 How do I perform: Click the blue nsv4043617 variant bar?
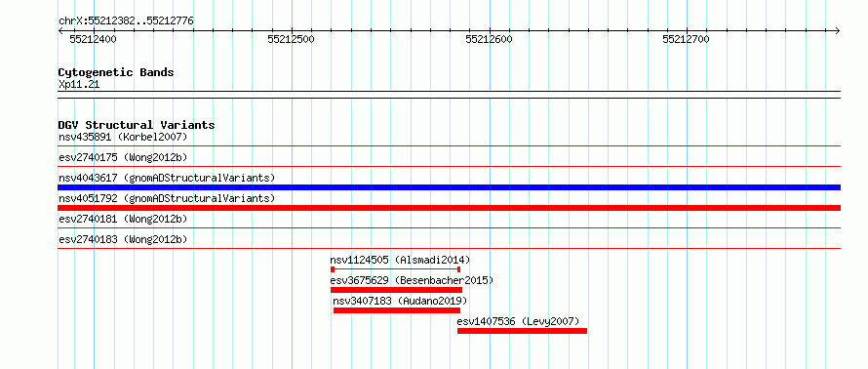coord(449,187)
